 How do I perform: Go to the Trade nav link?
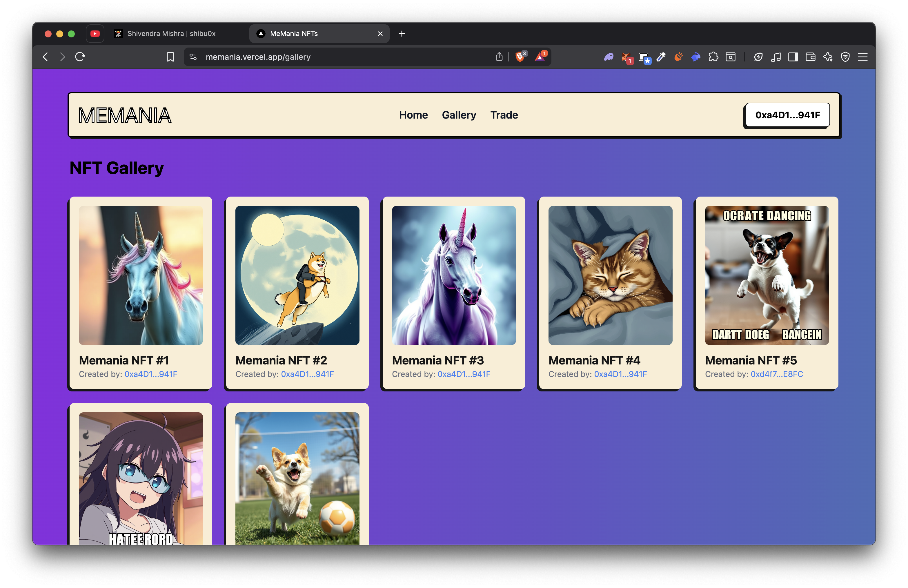pyautogui.click(x=504, y=115)
